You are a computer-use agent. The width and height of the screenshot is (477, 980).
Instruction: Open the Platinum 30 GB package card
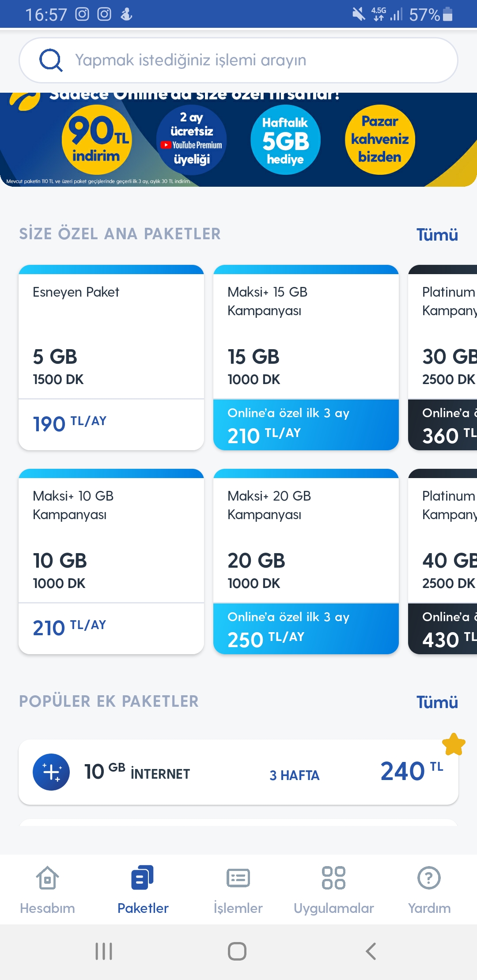click(443, 358)
